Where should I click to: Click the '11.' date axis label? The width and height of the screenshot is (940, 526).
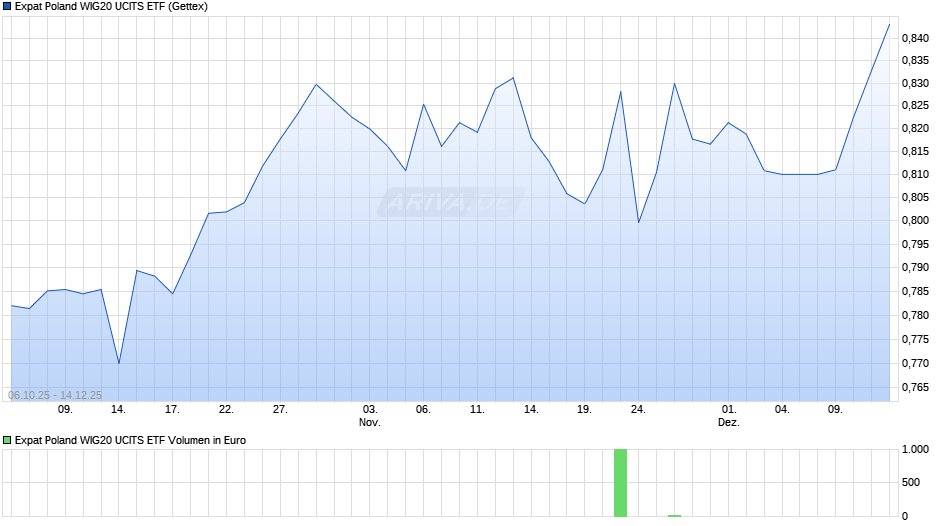point(477,410)
